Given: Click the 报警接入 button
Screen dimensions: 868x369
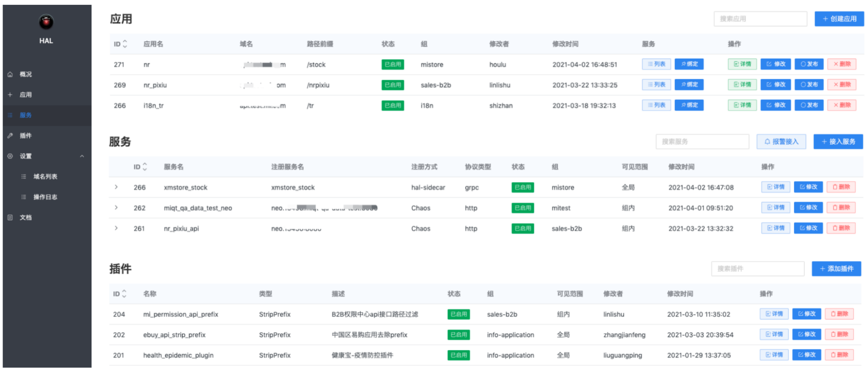Looking at the screenshot, I should click(x=781, y=141).
